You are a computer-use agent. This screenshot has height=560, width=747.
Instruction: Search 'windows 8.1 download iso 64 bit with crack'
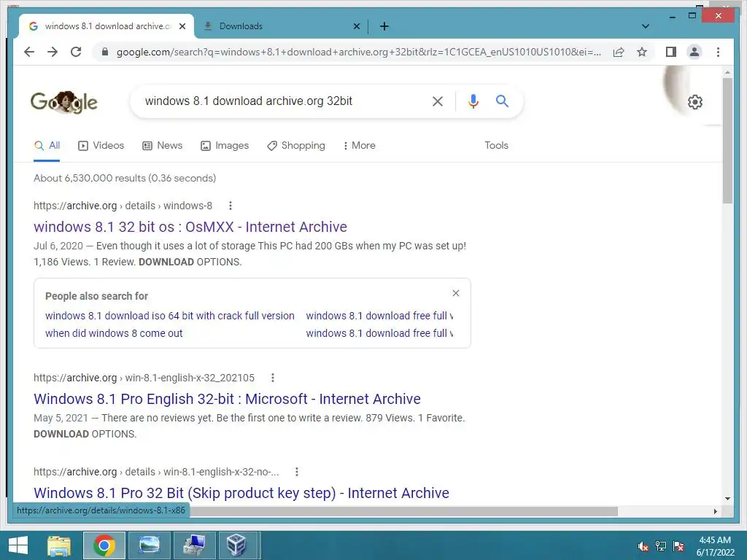pyautogui.click(x=169, y=316)
